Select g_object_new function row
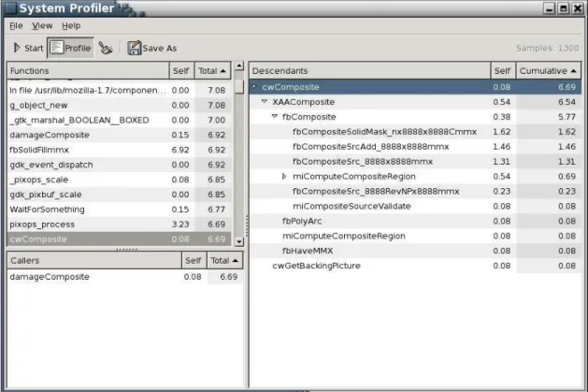Screen dimensions: 588x392 pos(120,105)
